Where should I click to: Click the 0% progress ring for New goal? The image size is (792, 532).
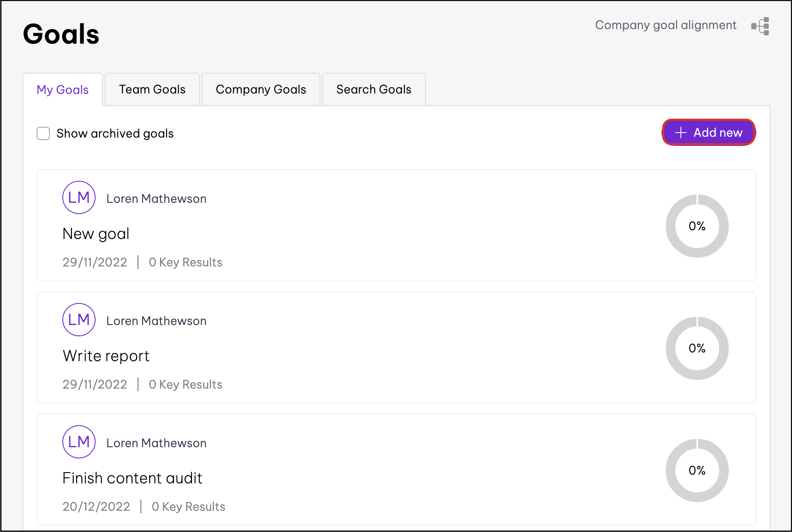[x=697, y=226]
